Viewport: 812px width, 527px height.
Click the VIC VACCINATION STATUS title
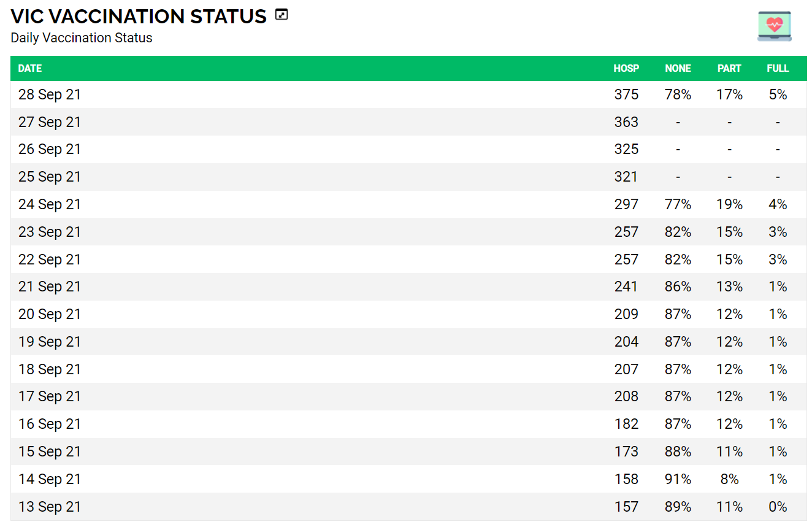(x=139, y=17)
